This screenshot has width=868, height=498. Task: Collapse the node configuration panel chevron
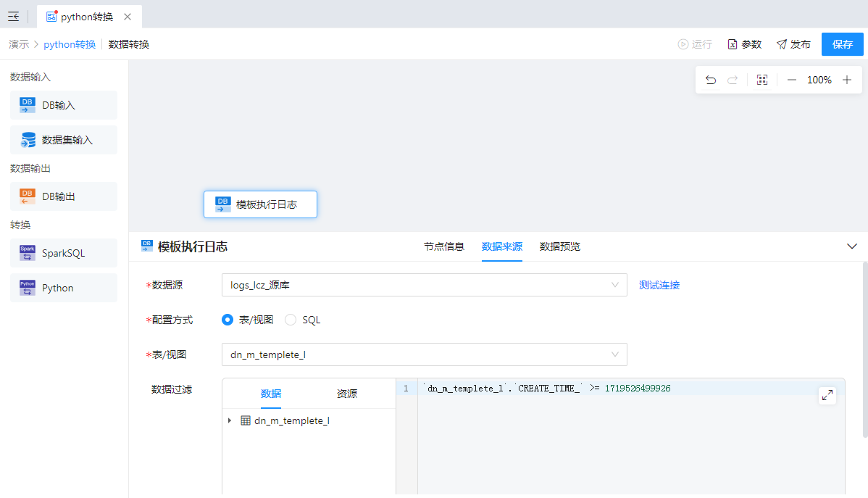(852, 246)
